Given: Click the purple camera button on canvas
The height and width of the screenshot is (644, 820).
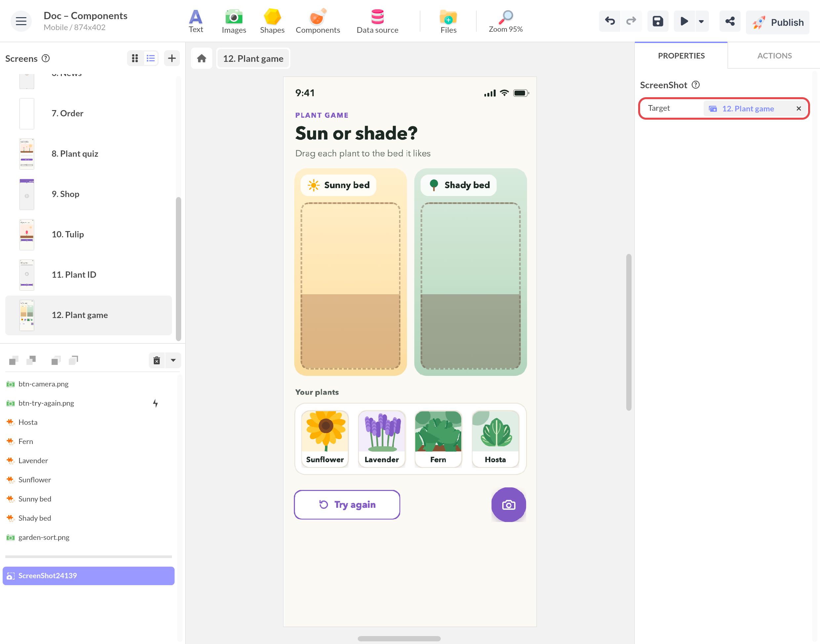Looking at the screenshot, I should (509, 504).
